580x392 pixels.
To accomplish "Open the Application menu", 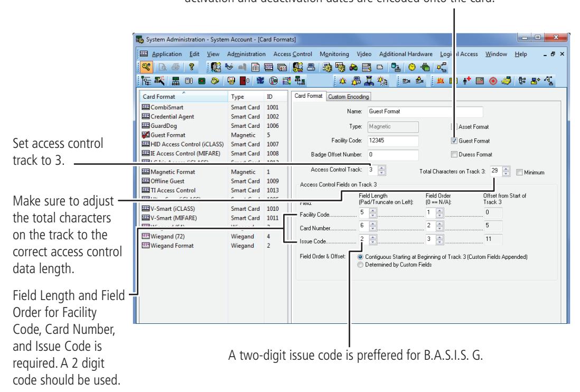I will pyautogui.click(x=166, y=54).
